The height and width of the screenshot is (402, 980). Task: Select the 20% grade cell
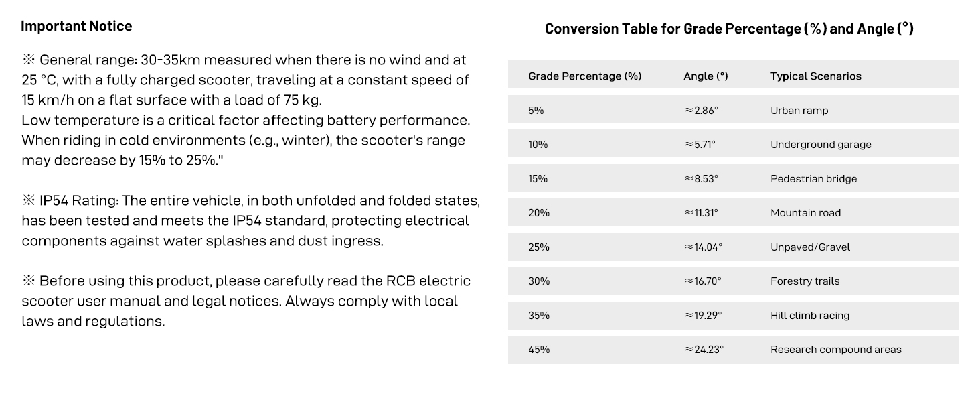tap(539, 213)
